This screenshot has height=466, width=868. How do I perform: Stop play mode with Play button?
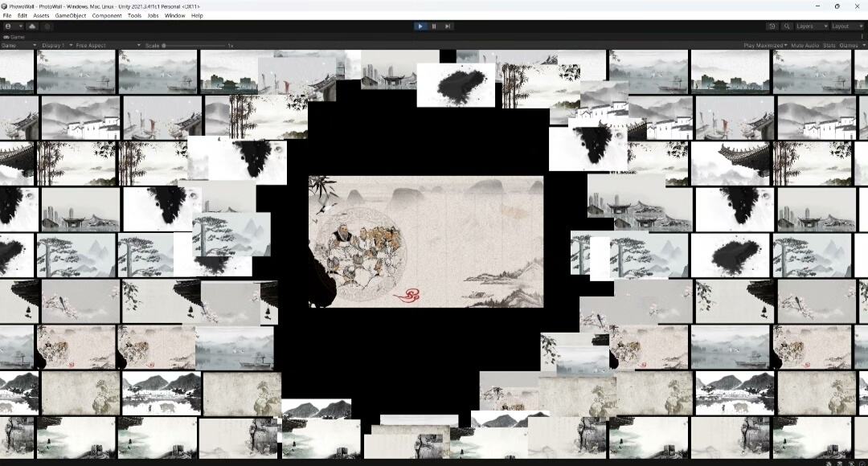pos(420,26)
